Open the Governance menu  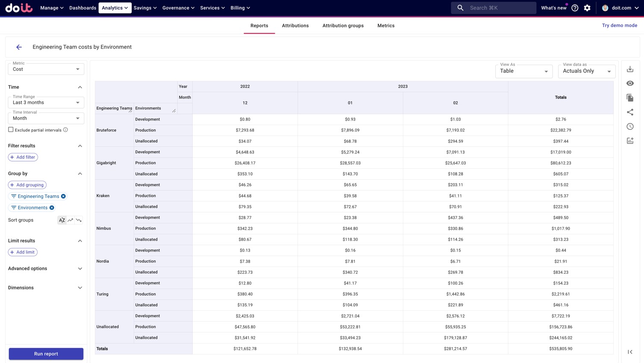[178, 8]
